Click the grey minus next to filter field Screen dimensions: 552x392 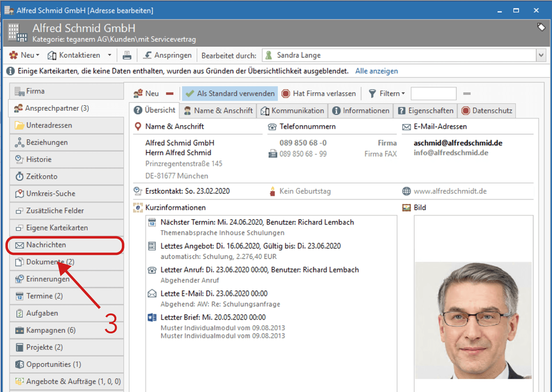click(x=467, y=94)
